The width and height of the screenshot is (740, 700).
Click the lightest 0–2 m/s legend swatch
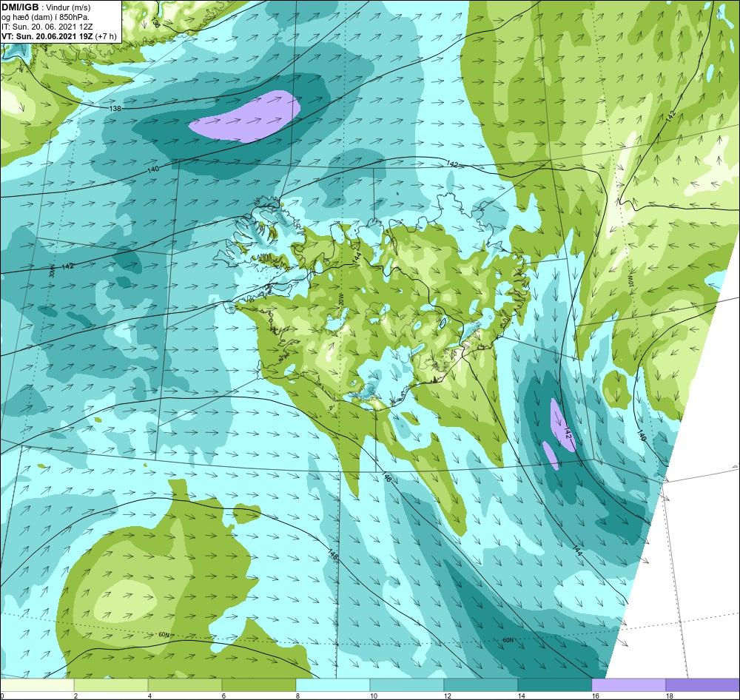pyautogui.click(x=37, y=684)
